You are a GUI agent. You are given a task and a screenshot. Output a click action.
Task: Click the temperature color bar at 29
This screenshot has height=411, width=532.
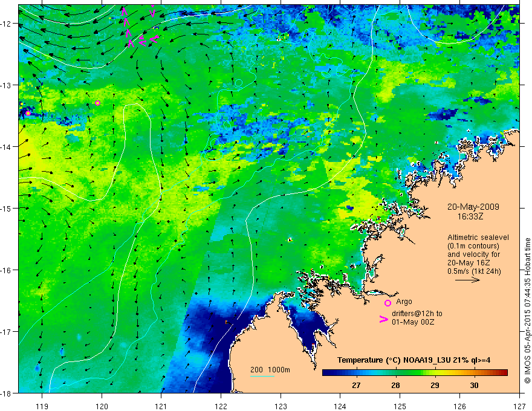click(435, 373)
